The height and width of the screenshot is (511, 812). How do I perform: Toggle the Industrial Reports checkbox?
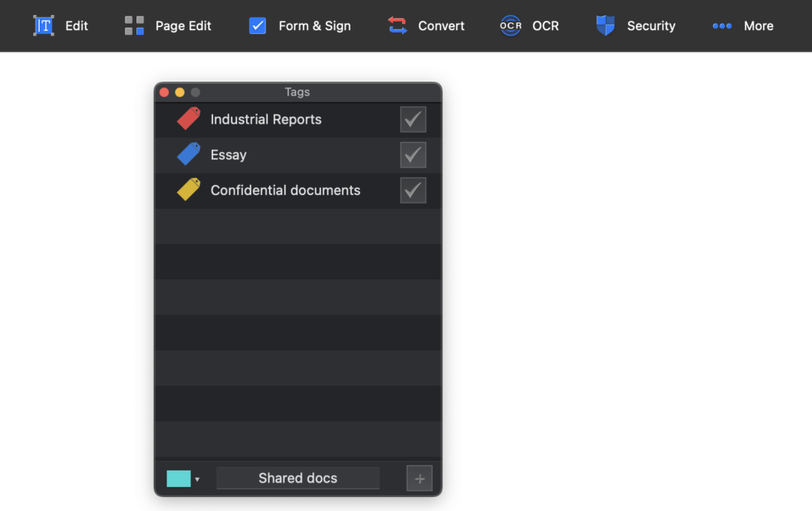412,119
